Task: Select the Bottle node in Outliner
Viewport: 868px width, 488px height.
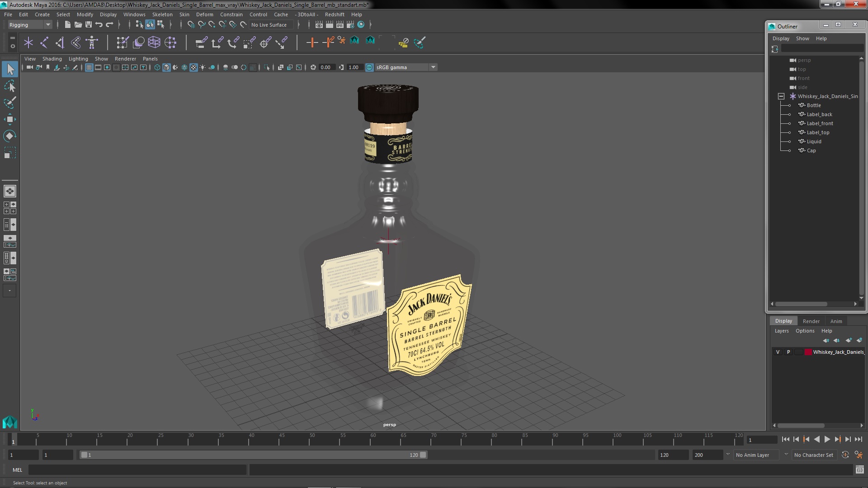Action: (x=813, y=105)
